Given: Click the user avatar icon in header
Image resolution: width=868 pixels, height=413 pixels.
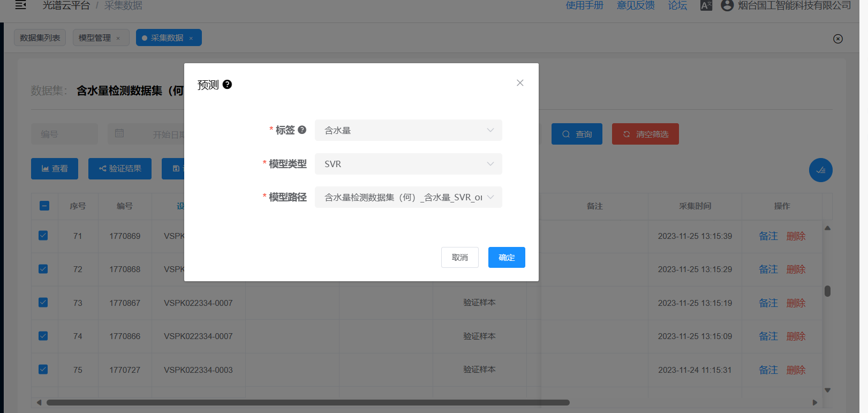Looking at the screenshot, I should point(727,5).
